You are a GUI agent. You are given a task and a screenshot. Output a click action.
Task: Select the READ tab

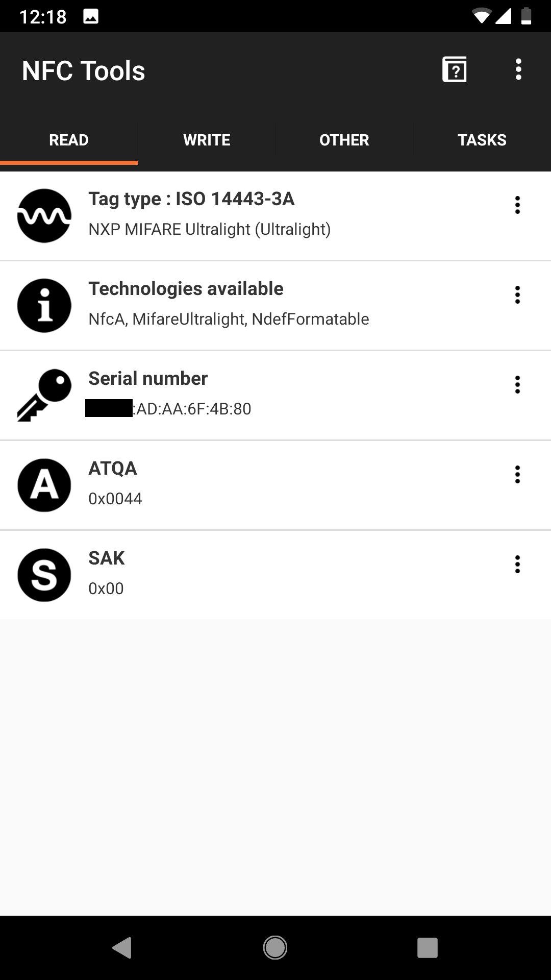pos(69,140)
